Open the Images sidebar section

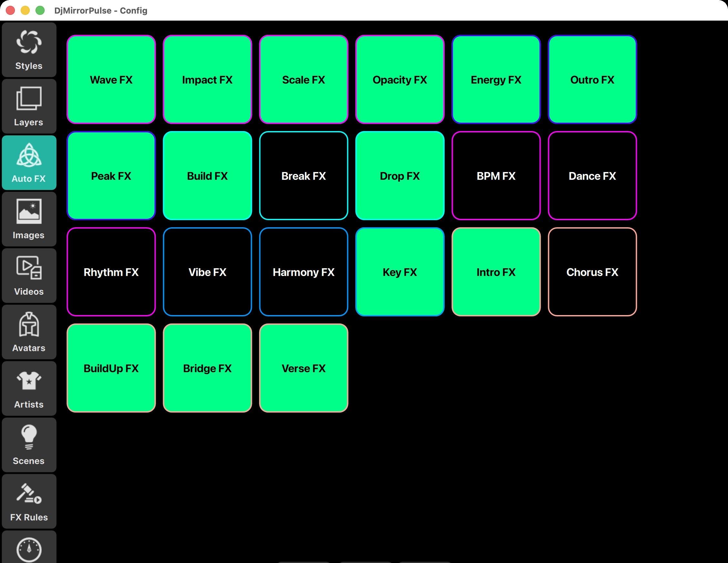(29, 219)
